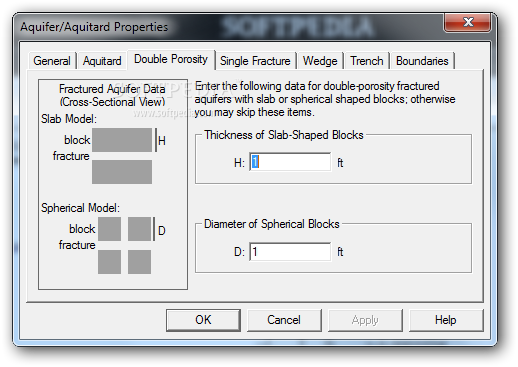
Task: Click the top gray slab block diagram
Action: (x=122, y=140)
